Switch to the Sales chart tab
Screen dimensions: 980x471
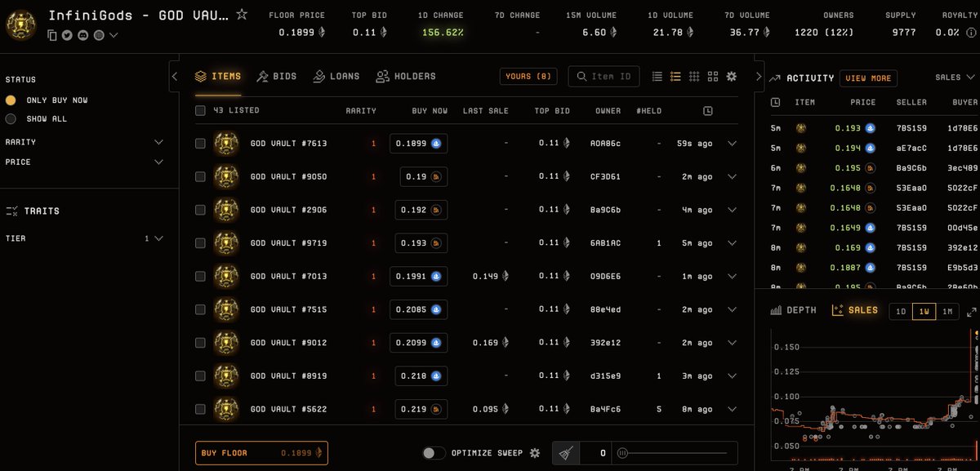855,311
